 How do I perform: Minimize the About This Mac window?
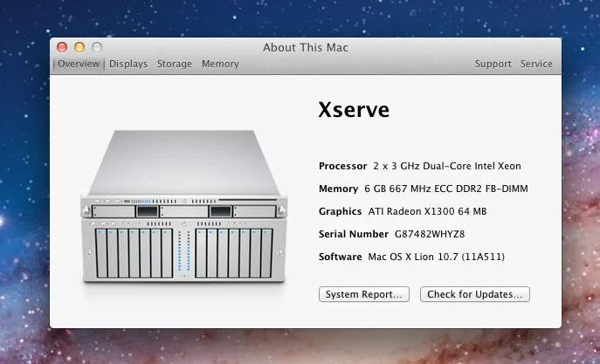[x=79, y=47]
